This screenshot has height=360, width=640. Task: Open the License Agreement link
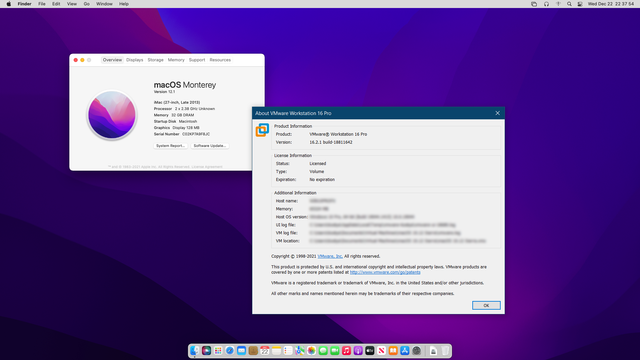[207, 167]
